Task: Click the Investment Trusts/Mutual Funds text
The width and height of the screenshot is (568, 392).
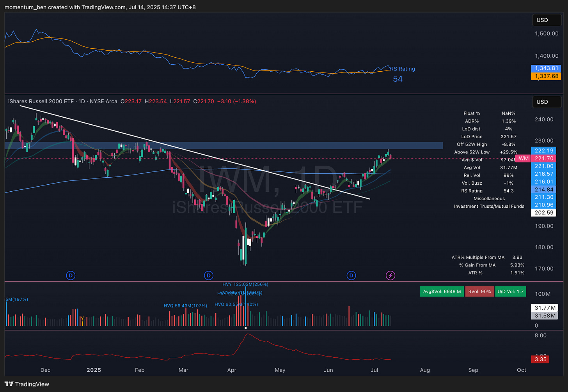Action: click(489, 207)
